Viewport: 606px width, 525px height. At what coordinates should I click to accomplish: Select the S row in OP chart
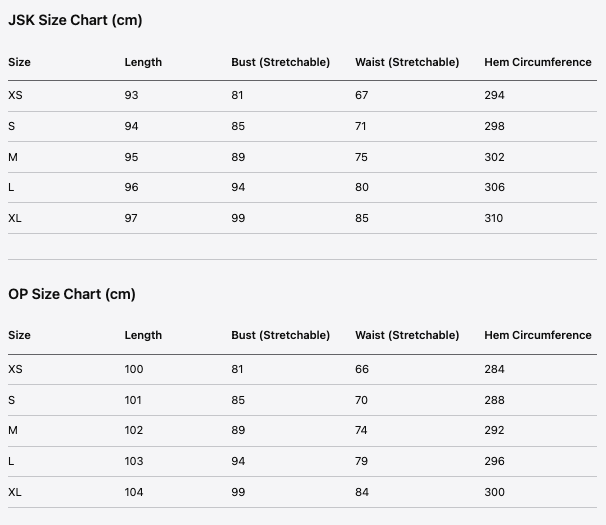click(x=12, y=400)
